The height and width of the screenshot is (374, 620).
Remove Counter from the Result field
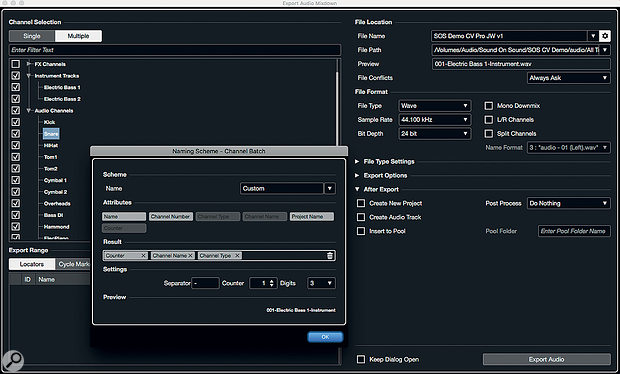144,256
